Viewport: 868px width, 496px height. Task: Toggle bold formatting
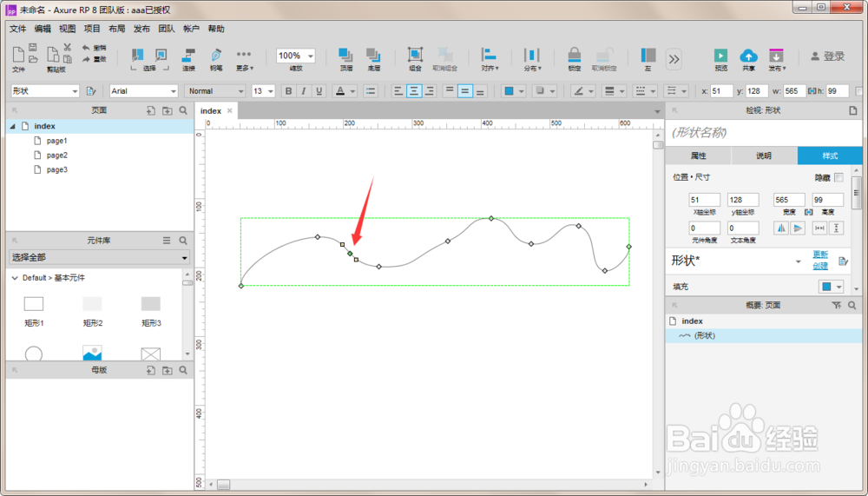point(288,91)
